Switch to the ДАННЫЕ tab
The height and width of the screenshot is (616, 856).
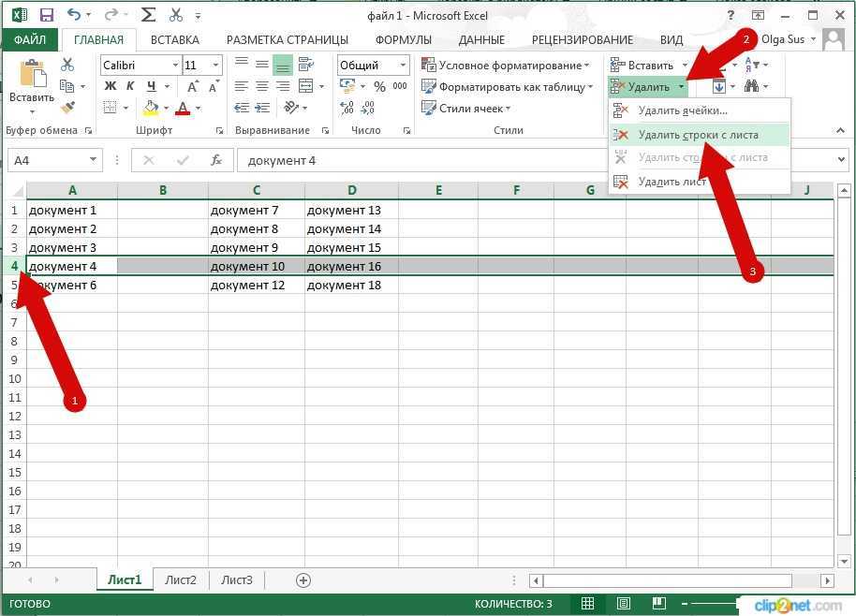481,40
